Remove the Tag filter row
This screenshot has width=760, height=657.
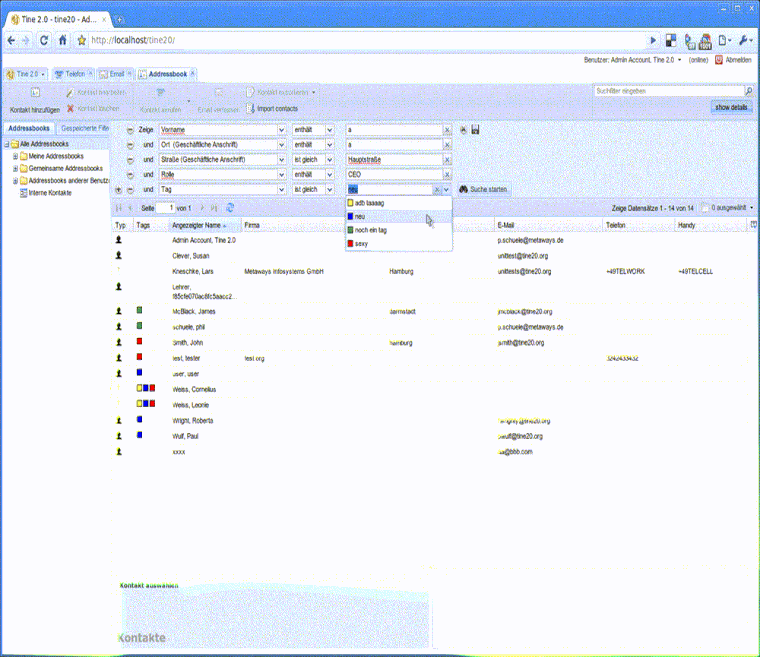pos(130,190)
